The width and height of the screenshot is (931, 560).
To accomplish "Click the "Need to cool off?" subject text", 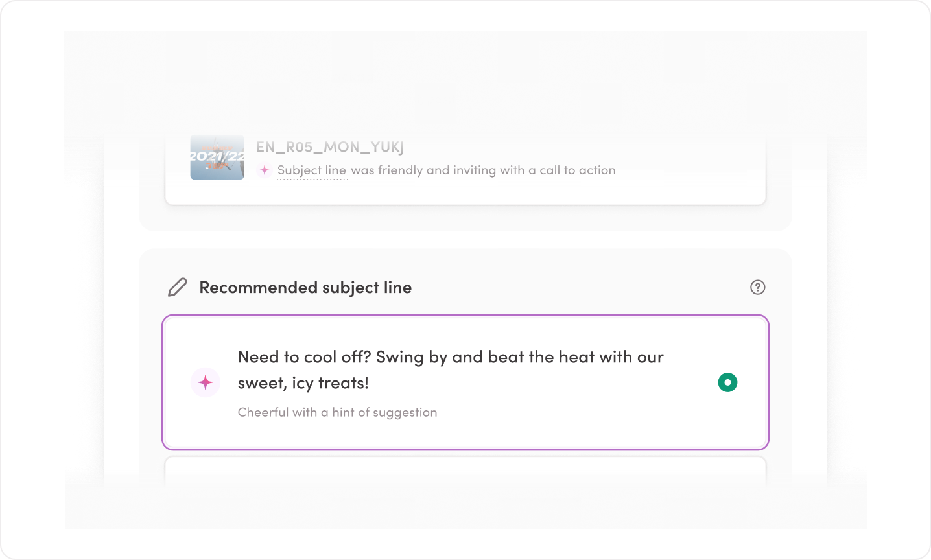I will [x=303, y=357].
